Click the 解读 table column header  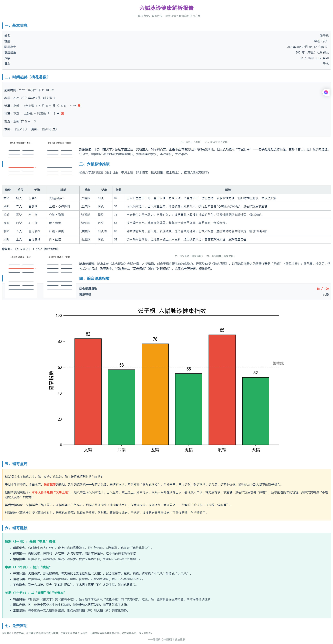click(x=228, y=190)
